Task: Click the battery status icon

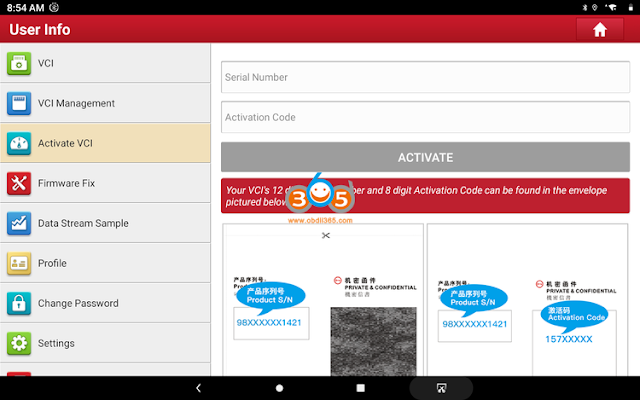Action: (631, 7)
